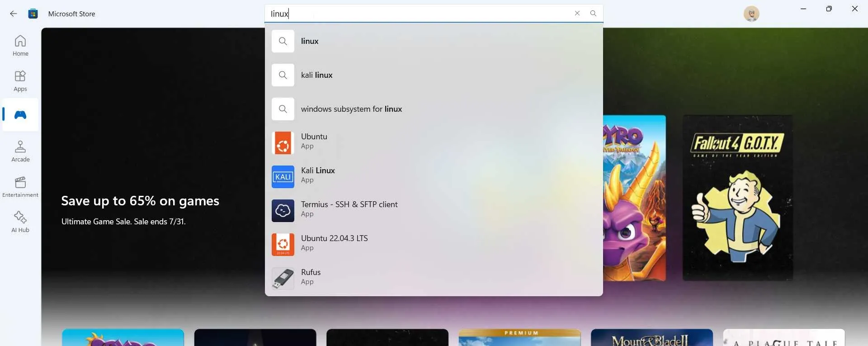Open the Spyro Reignited Trilogy game cover
The width and height of the screenshot is (868, 346).
[634, 198]
